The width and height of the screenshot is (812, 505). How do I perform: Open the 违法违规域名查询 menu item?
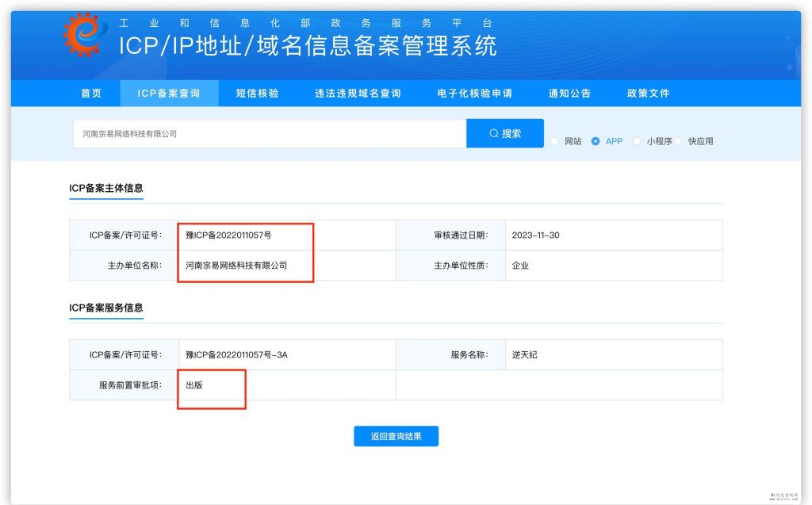point(358,94)
